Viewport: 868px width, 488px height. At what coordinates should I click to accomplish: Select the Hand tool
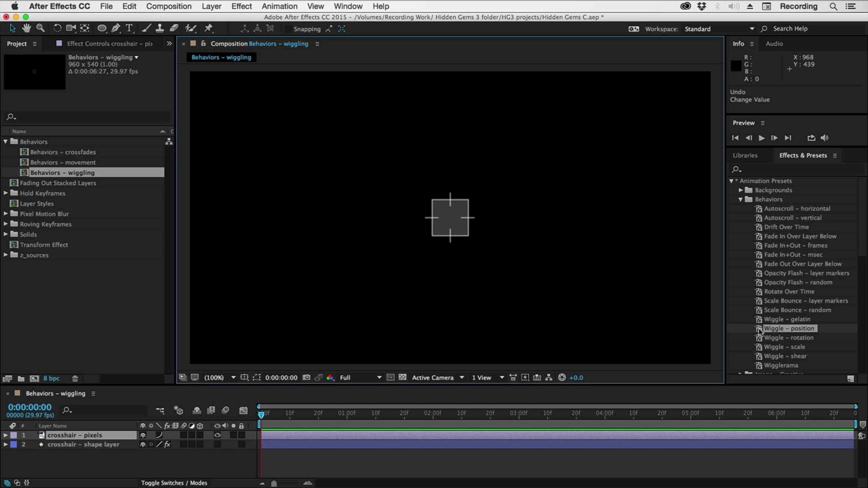[x=26, y=28]
